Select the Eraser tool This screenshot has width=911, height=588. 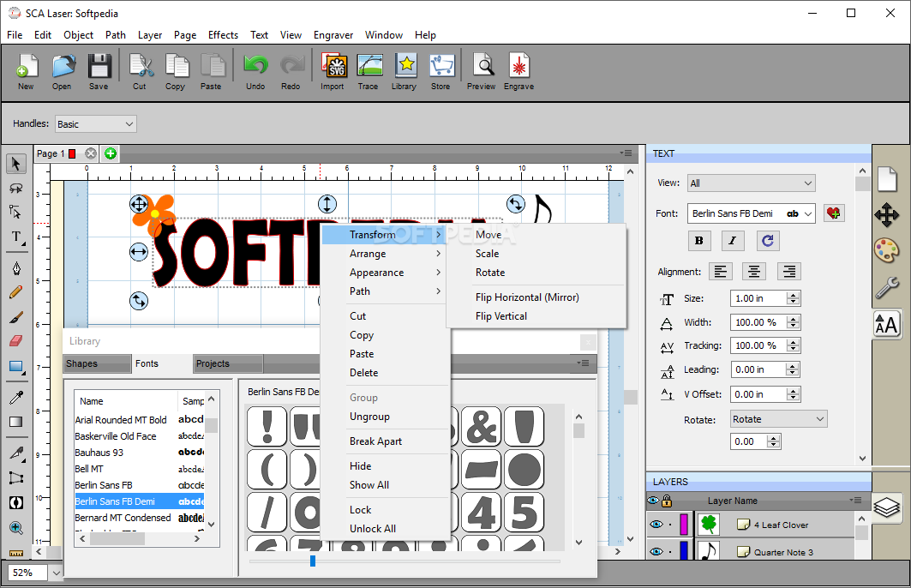16,341
